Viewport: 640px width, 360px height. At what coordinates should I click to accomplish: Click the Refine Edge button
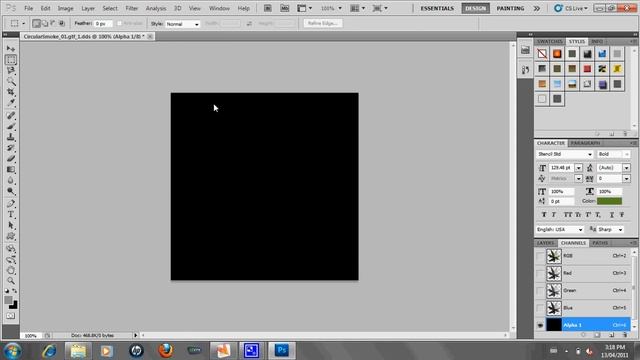click(323, 24)
